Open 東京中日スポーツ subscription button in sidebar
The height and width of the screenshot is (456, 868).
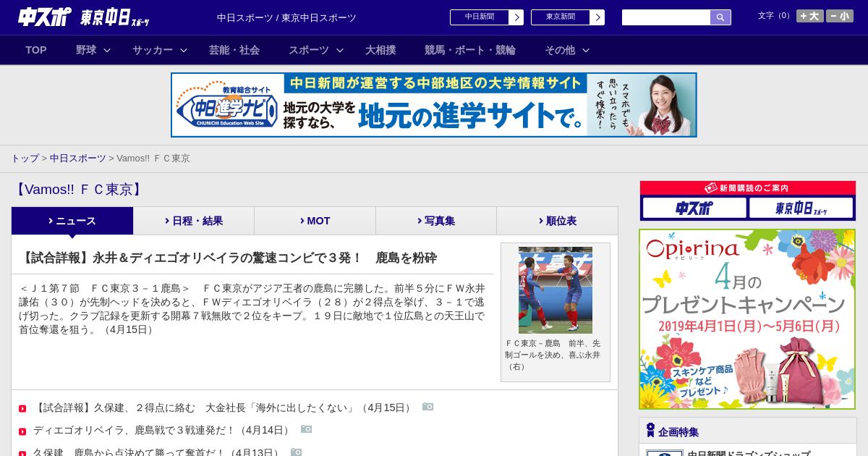pyautogui.click(x=801, y=208)
